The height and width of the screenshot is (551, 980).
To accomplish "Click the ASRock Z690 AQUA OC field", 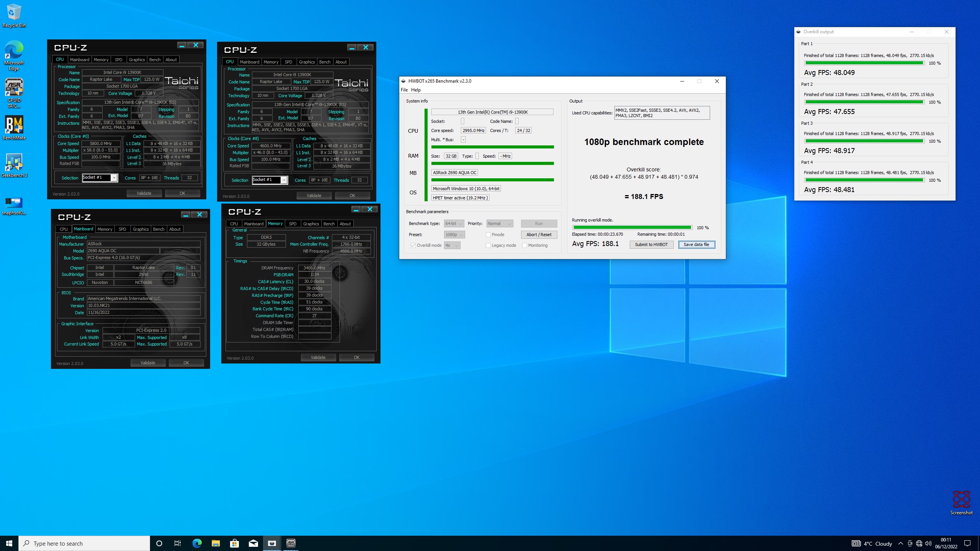I will pyautogui.click(x=454, y=173).
